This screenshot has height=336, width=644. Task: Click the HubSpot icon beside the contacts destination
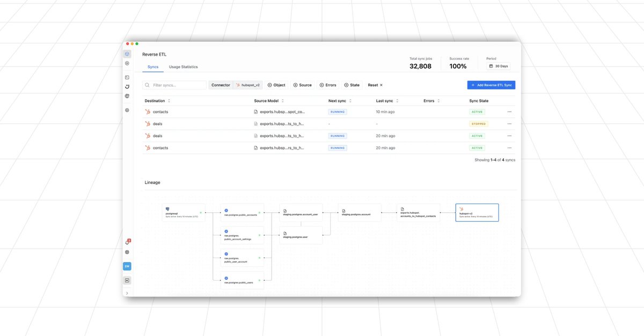(x=149, y=111)
